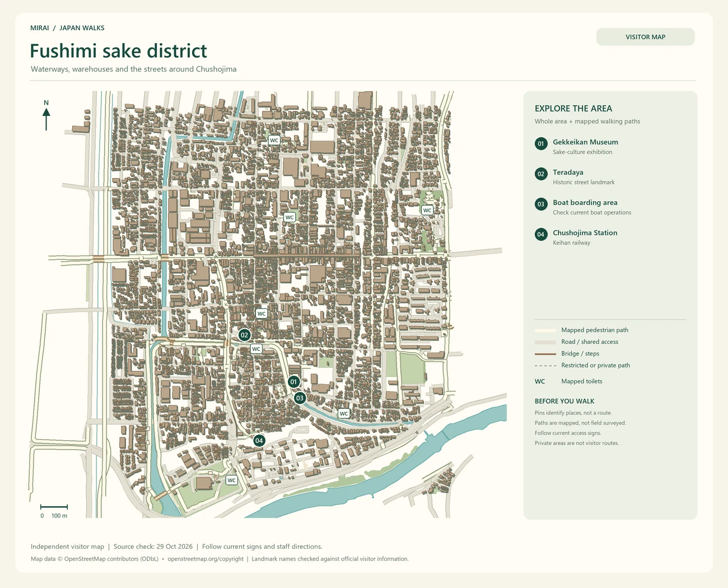Click map pin 01 on the canal bend

293,382
